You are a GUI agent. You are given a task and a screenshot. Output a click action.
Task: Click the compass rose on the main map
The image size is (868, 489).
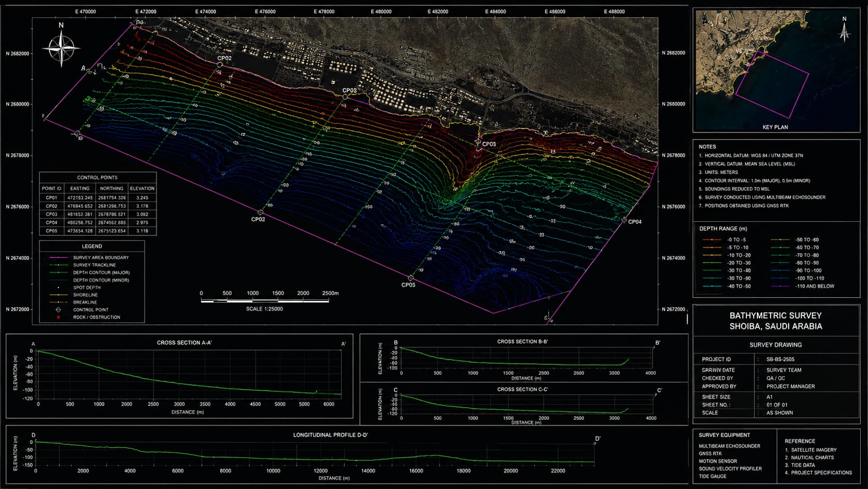[61, 48]
